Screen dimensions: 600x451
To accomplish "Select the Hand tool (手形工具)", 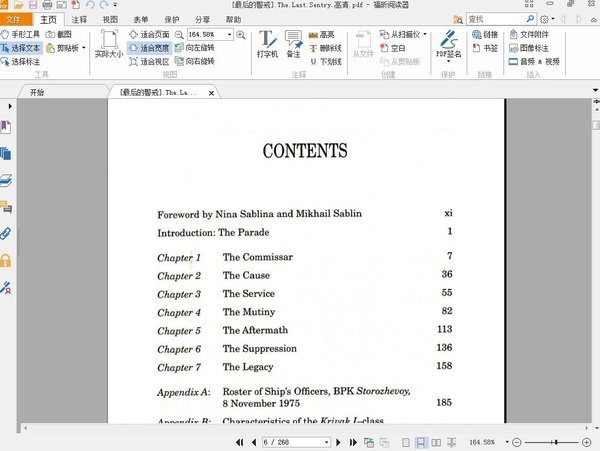I will tap(20, 34).
